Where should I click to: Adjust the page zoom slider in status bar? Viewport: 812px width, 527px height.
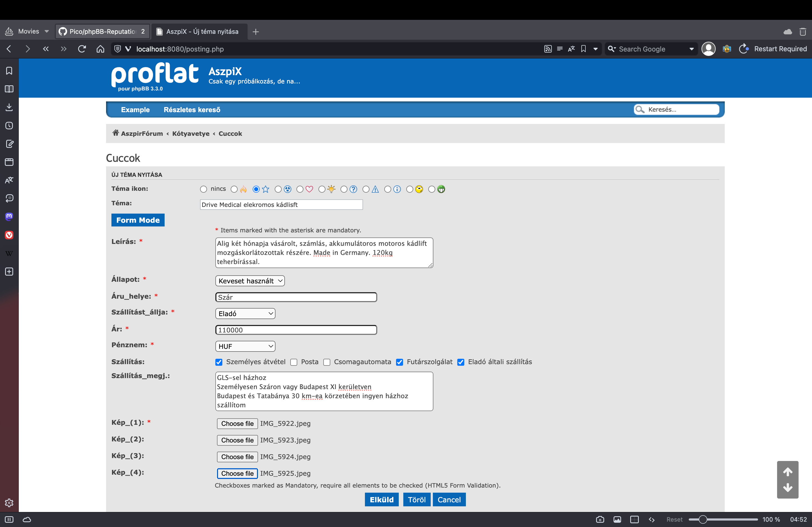(702, 519)
